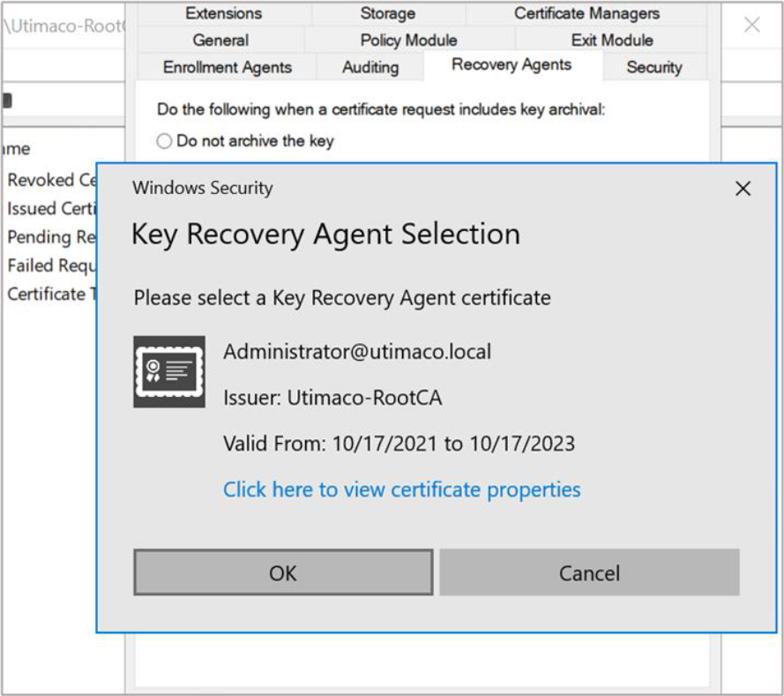Select the Pending Requests folder in the tree

pyautogui.click(x=51, y=237)
